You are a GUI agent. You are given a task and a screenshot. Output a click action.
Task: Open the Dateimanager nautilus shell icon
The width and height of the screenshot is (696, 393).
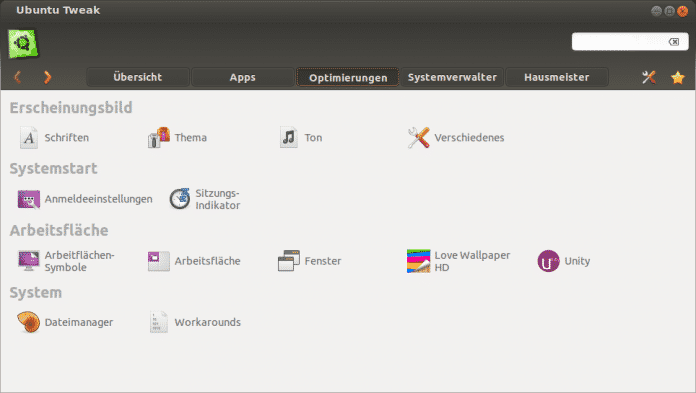(x=29, y=322)
